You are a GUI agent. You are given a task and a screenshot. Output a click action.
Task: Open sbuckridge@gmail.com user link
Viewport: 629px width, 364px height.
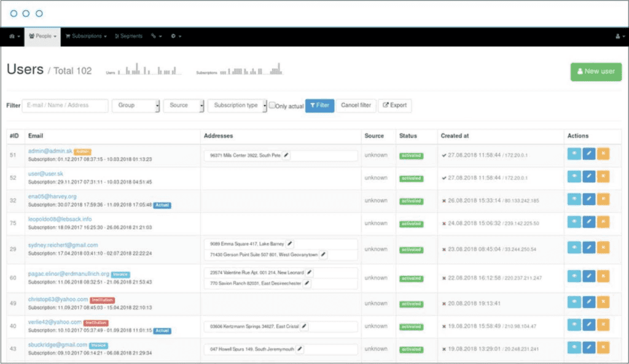click(x=57, y=345)
